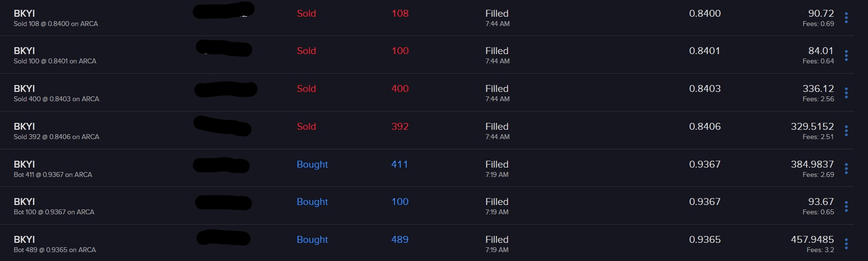Click the red quantity 392
Viewport: 868px width, 261px height.
tap(400, 127)
